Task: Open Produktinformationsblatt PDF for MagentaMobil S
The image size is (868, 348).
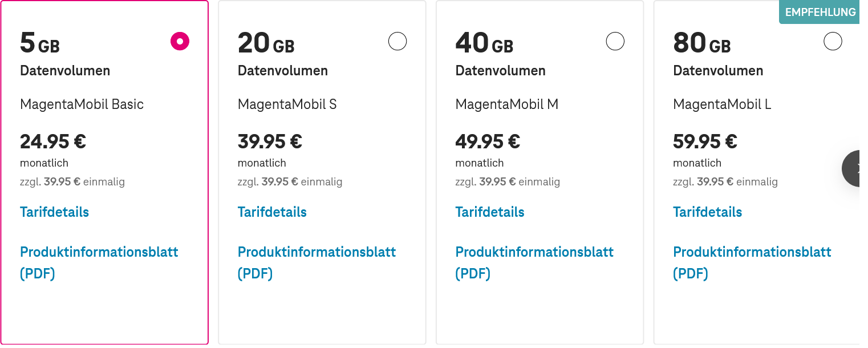Action: [x=317, y=262]
